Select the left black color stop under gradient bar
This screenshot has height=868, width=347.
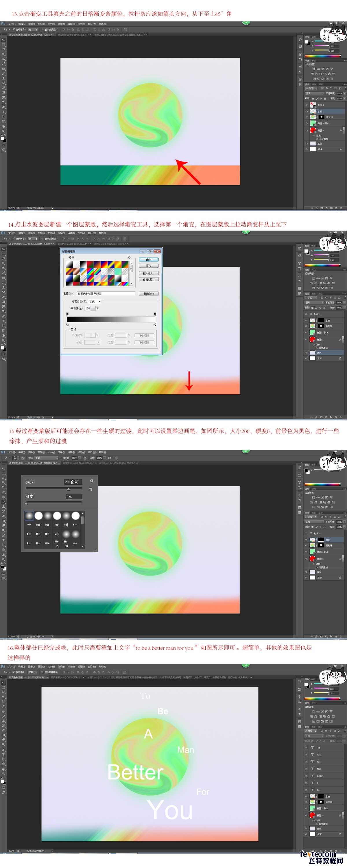(x=67, y=325)
